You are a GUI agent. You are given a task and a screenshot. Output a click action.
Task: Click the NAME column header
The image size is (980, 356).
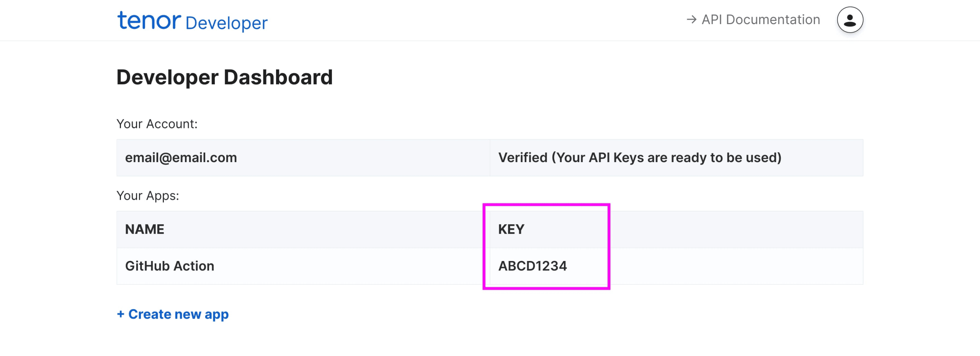tap(145, 229)
